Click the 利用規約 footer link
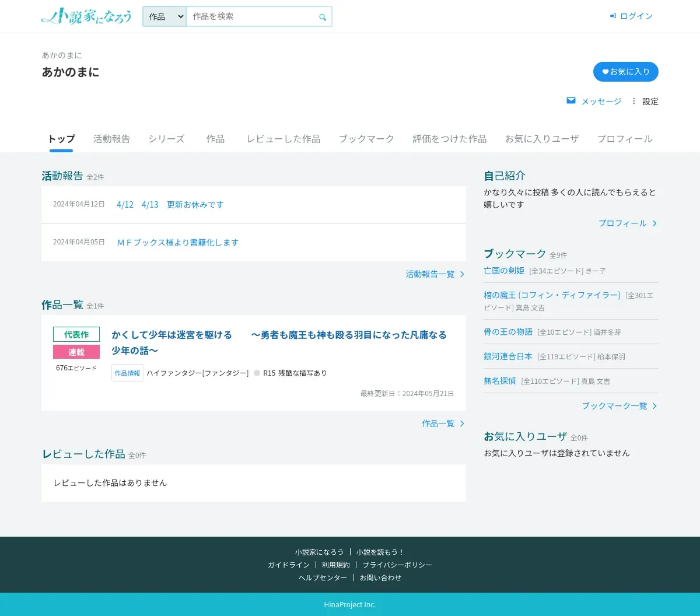The width and height of the screenshot is (700, 616). point(336,565)
